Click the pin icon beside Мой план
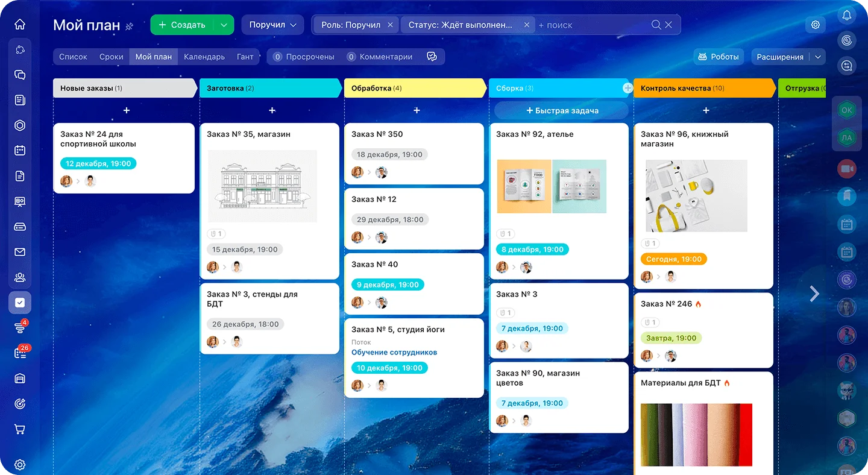 129,26
